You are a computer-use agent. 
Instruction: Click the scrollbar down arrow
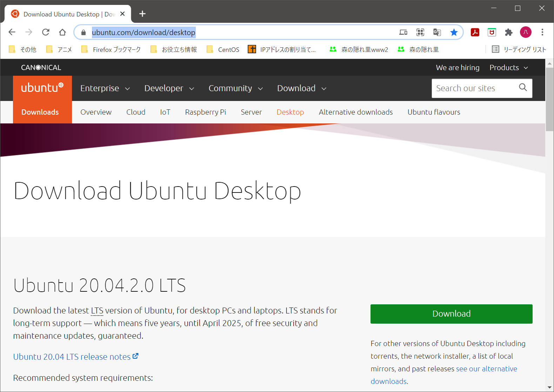click(x=549, y=387)
